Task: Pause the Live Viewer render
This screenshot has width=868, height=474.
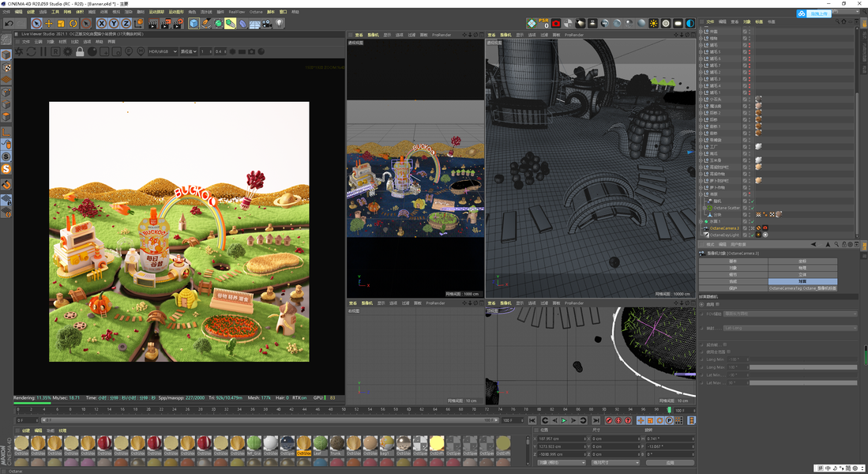Action: (x=43, y=51)
